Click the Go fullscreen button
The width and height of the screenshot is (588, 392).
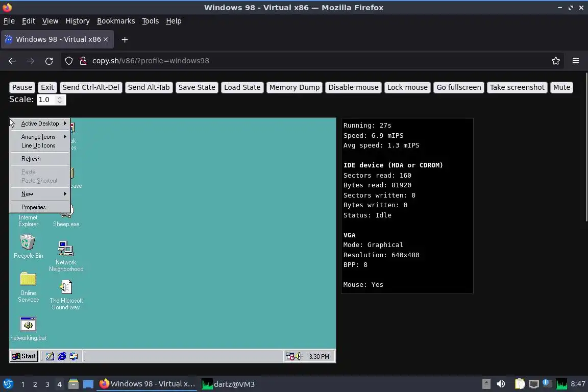(x=459, y=87)
